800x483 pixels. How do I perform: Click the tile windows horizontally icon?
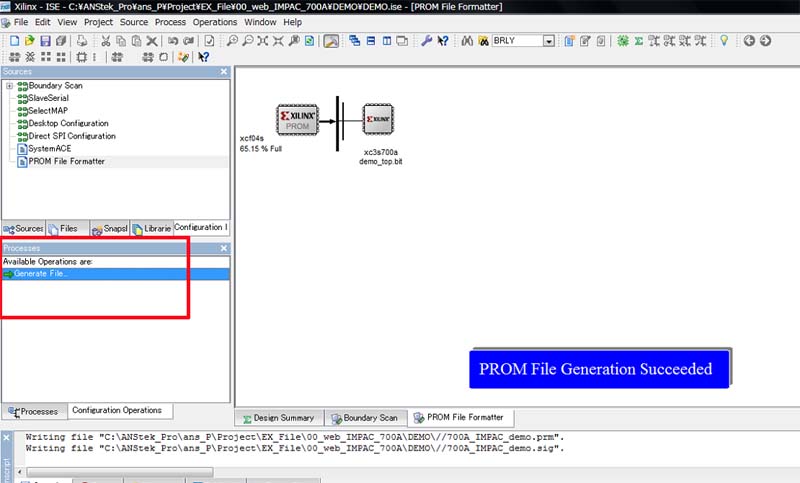click(x=371, y=41)
